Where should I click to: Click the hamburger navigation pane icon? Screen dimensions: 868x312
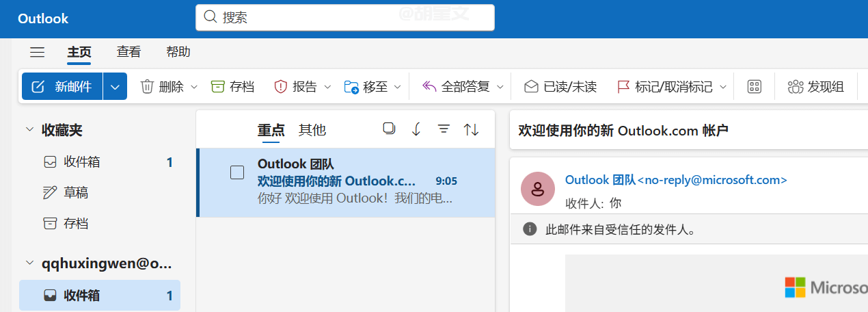tap(37, 52)
